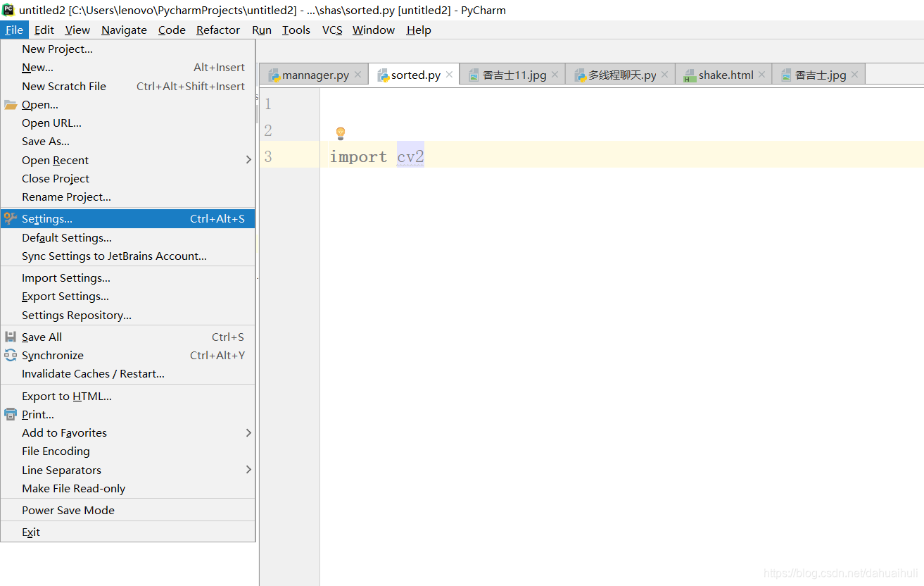Viewport: 924px width, 586px height.
Task: Click the Python file icon on sorted.py tab
Action: pyautogui.click(x=383, y=75)
